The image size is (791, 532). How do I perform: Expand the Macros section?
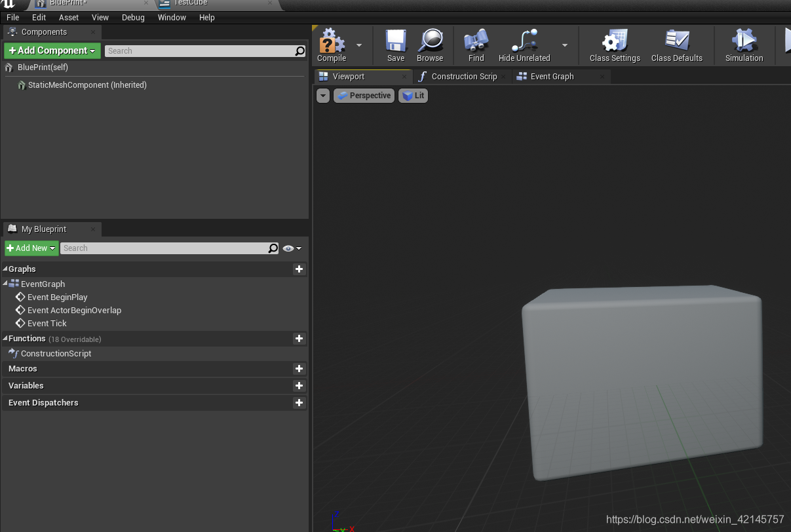click(x=23, y=369)
